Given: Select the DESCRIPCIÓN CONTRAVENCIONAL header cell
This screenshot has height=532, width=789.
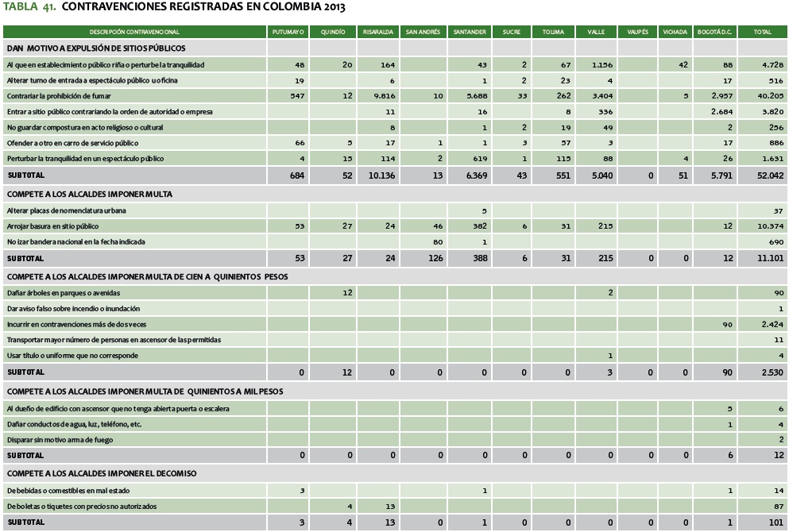Looking at the screenshot, I should [x=134, y=32].
